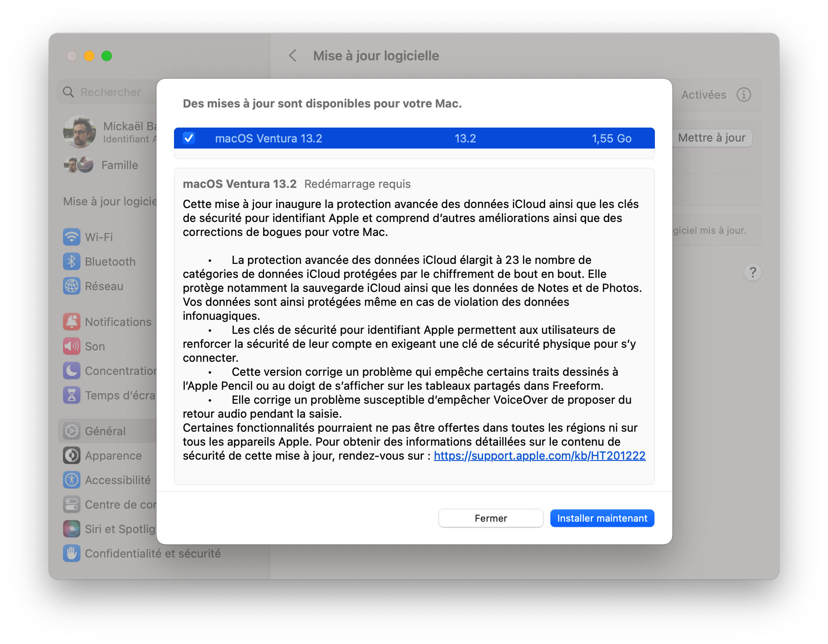
Task: Open the Accessibilité icon
Action: [x=72, y=480]
